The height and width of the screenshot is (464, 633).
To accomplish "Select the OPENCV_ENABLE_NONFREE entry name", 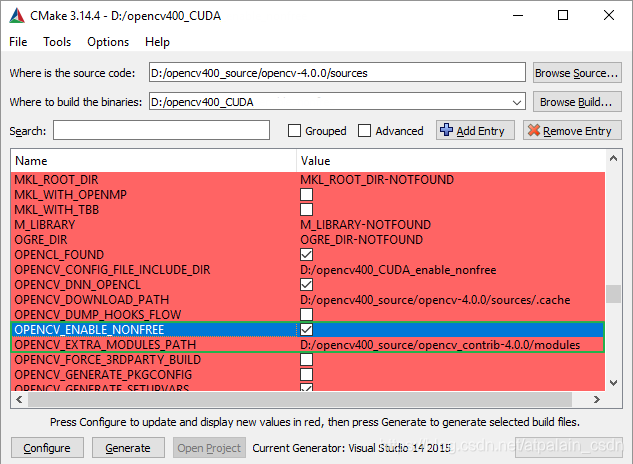I will pyautogui.click(x=89, y=330).
